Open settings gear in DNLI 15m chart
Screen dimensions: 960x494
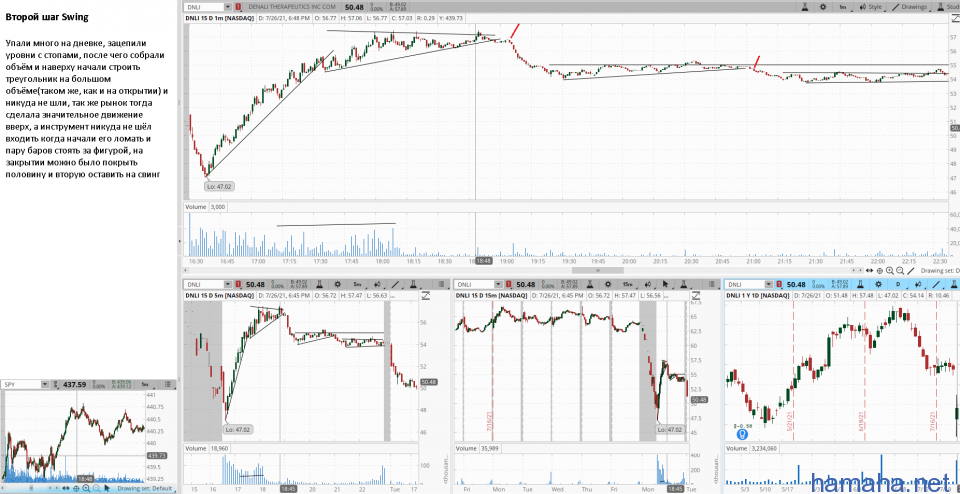[608, 284]
